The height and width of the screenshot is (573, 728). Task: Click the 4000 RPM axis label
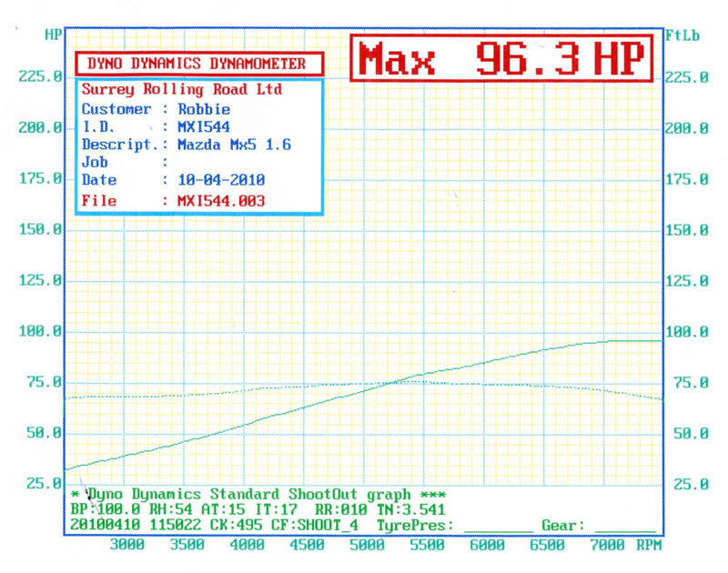(247, 544)
